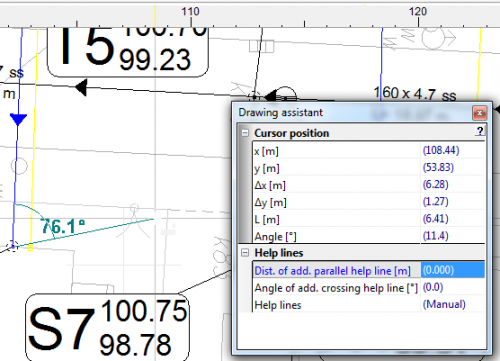Collapse the Help lines section
500x361 pixels.
pyautogui.click(x=245, y=253)
